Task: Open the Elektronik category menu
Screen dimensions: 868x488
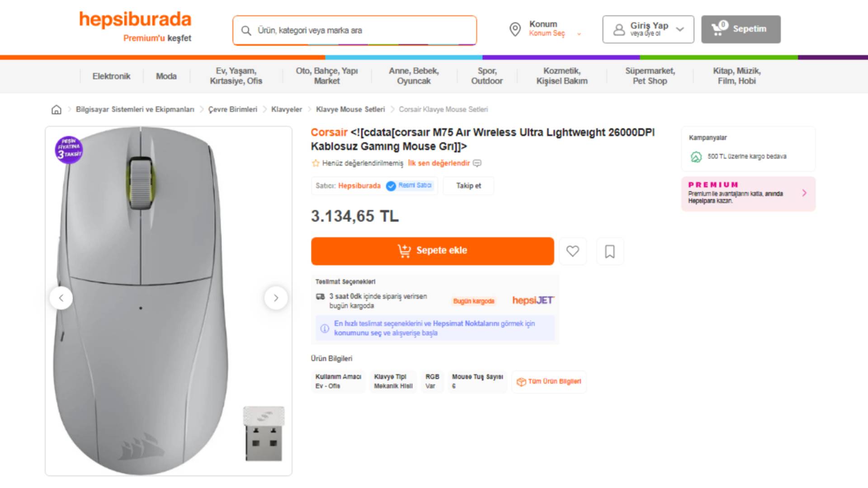Action: tap(111, 76)
